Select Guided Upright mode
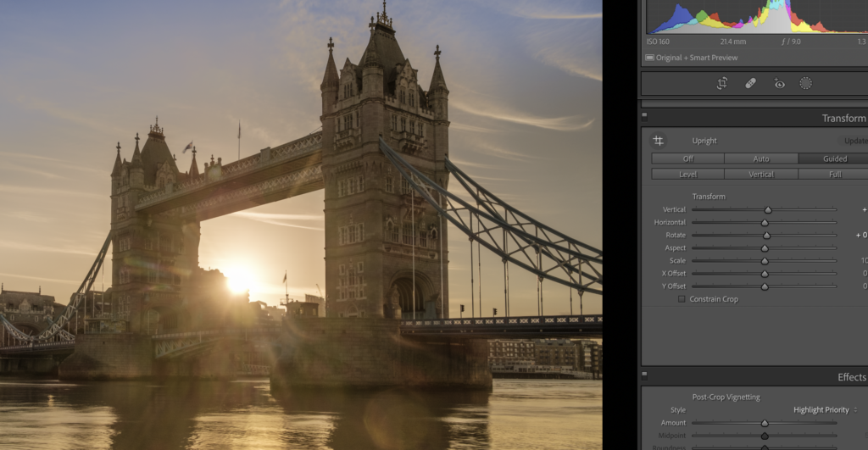868x450 pixels. (x=834, y=158)
